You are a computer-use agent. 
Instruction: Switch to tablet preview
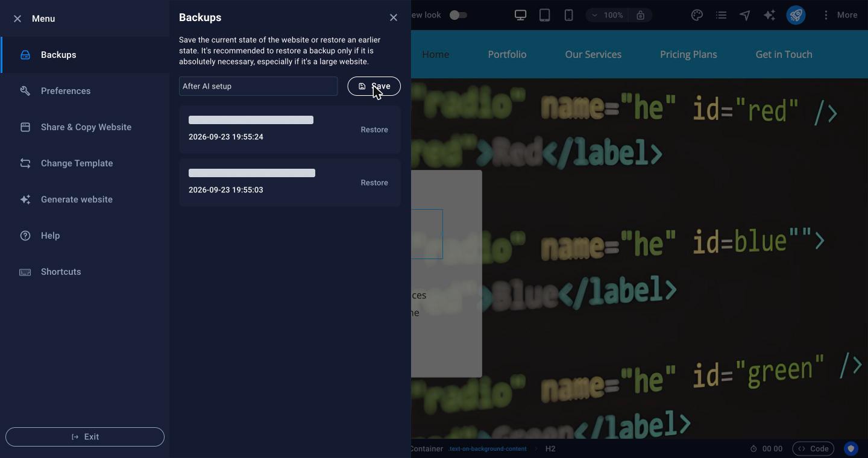[544, 15]
